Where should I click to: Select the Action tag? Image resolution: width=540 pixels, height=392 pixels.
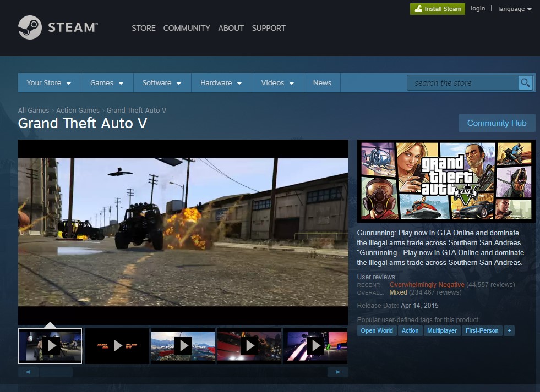(410, 330)
